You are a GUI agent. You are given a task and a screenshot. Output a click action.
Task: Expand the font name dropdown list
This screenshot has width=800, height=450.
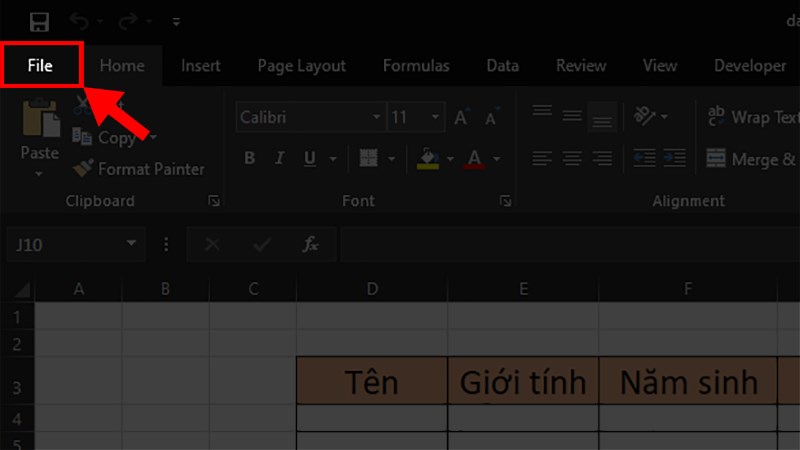pyautogui.click(x=376, y=117)
